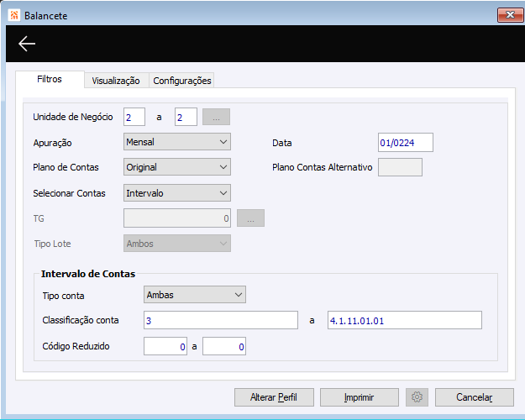
Task: Expand the Tipo conta dropdown showing Ambas
Action: click(x=195, y=295)
